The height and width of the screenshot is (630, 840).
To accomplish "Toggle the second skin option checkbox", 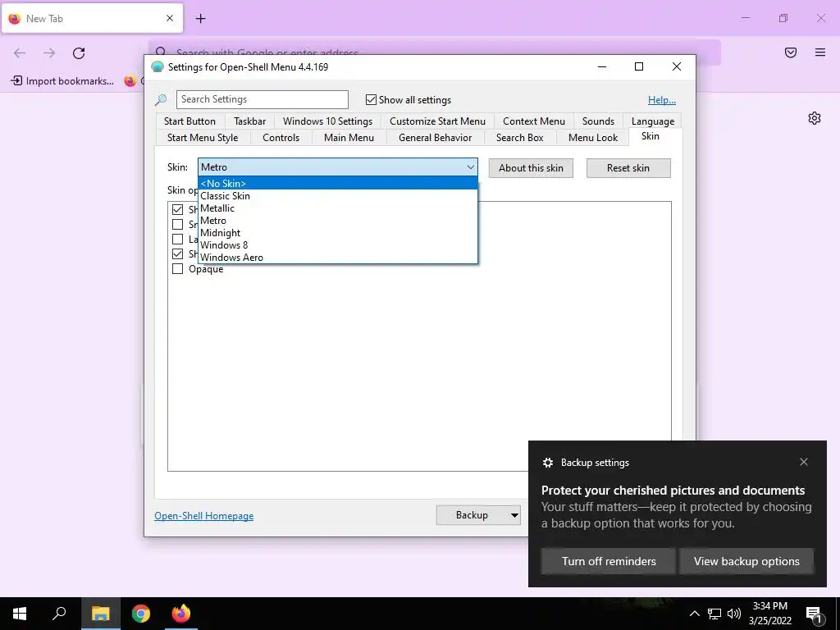I will 177,225.
